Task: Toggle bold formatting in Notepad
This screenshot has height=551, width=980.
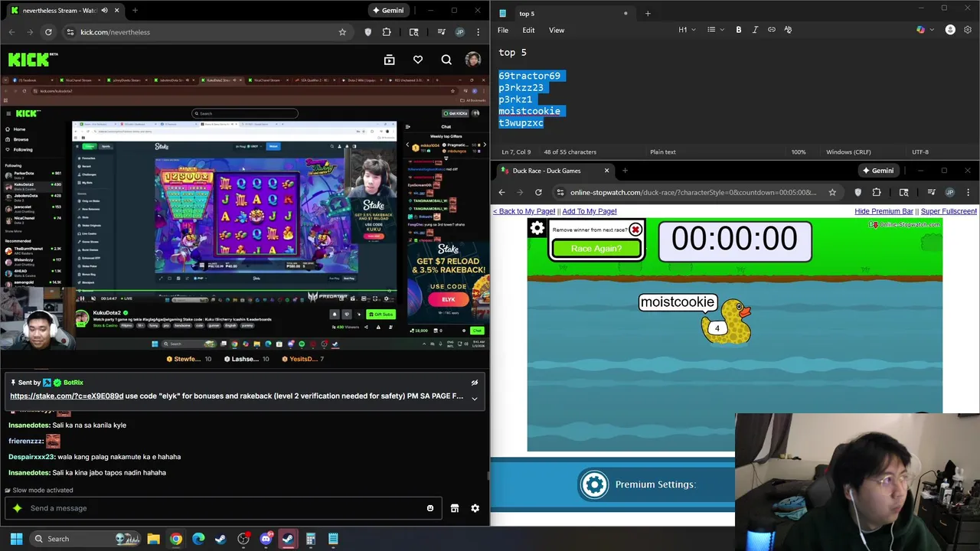Action: click(x=739, y=30)
